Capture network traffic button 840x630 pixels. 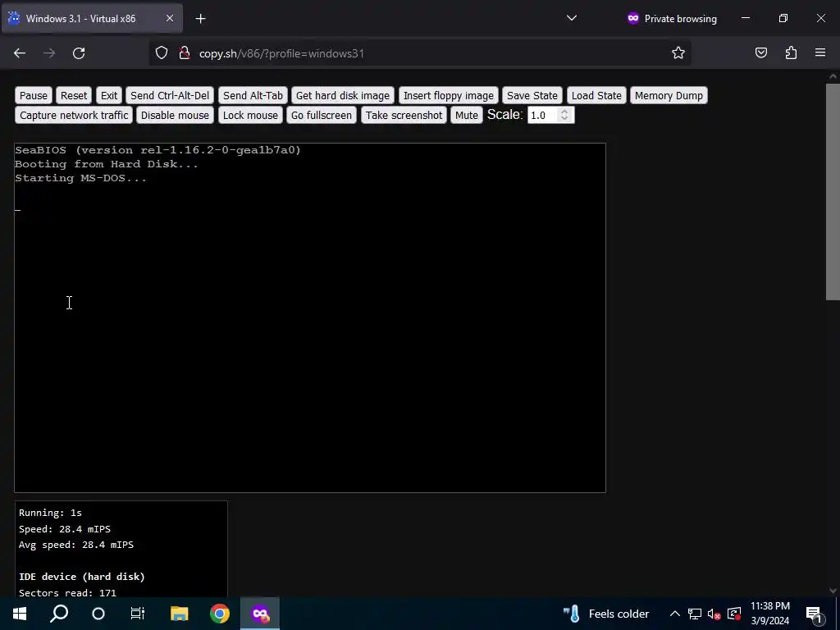74,115
